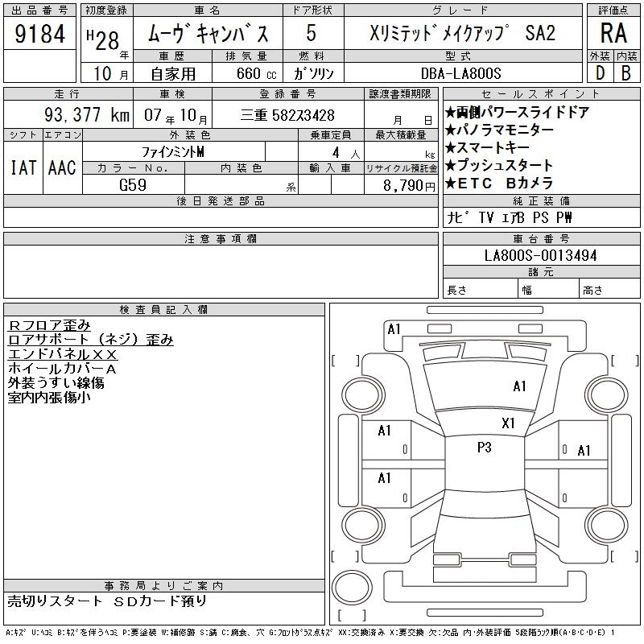Screen dimensions: 644x644
Task: Click inspector note 室内内張傷小
Action: 49,397
